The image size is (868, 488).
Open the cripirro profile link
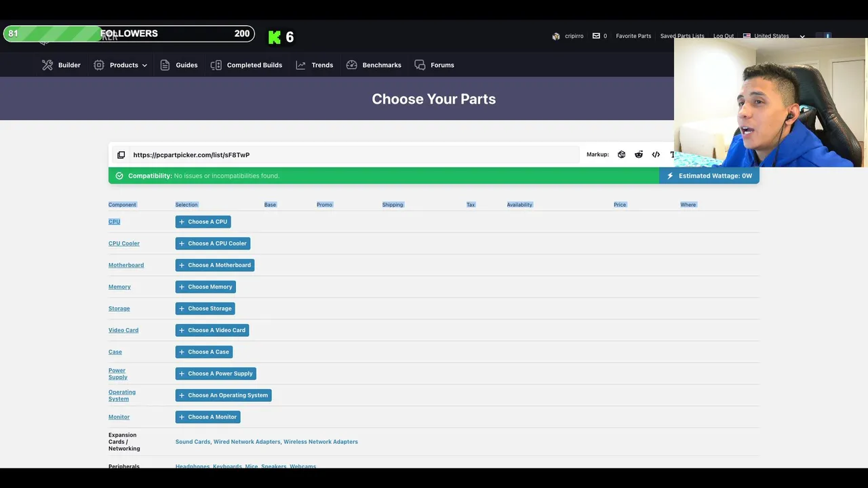(x=574, y=36)
